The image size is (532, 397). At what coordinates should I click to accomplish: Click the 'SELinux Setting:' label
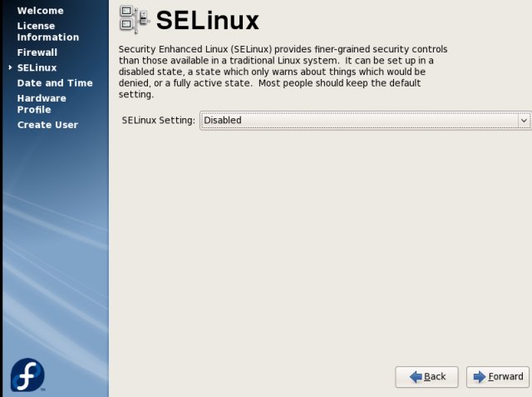[x=159, y=120]
